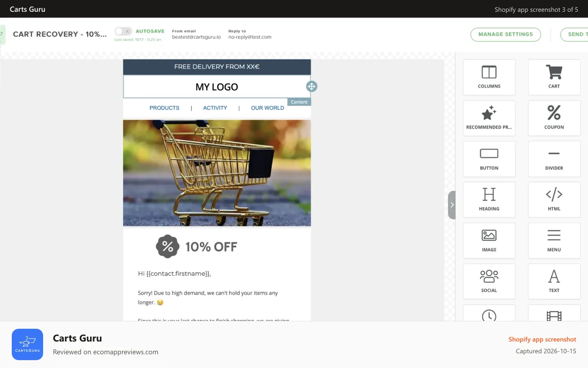
Task: Click the From email beatest@cartsguru.io
Action: coord(196,37)
